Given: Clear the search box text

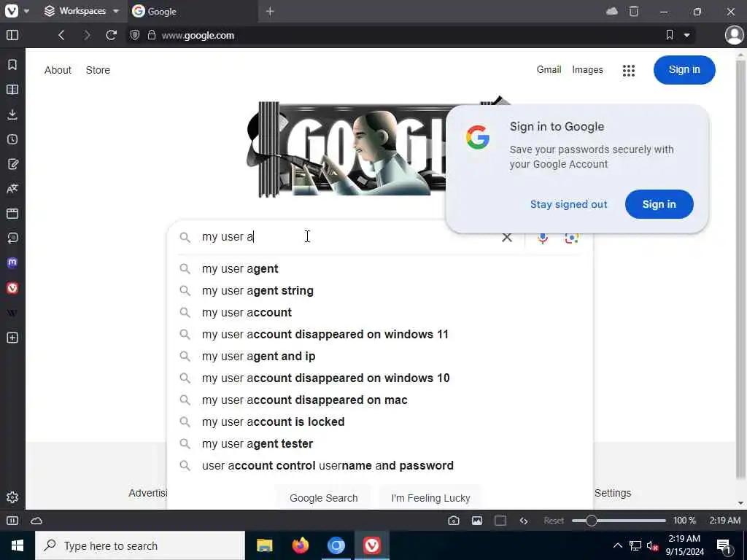Looking at the screenshot, I should coord(506,237).
